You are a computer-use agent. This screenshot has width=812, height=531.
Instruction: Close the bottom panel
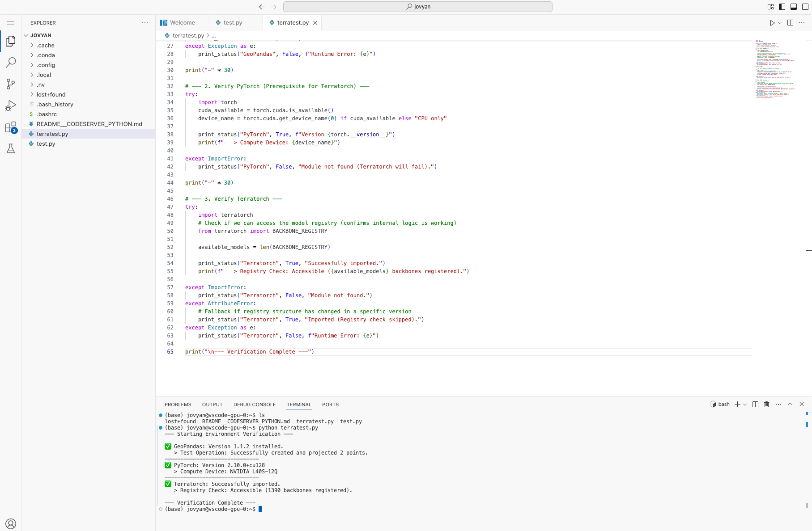[x=802, y=404]
